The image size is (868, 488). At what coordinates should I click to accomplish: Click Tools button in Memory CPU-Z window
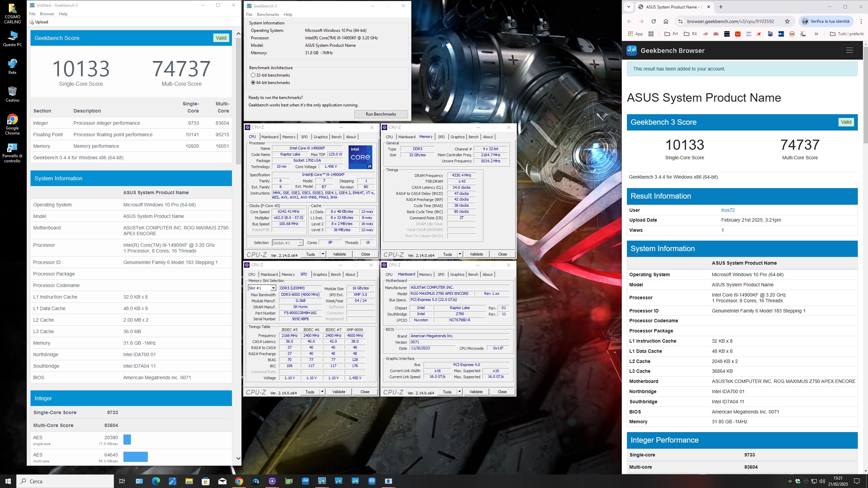click(447, 254)
